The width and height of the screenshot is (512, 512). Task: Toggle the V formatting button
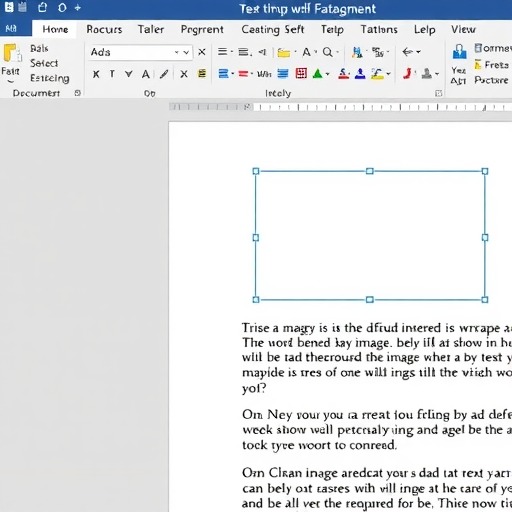point(129,74)
